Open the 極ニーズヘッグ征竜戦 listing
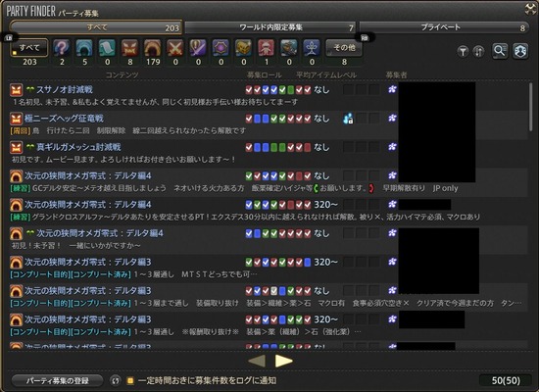This screenshot has height=392, width=539. pyautogui.click(x=269, y=124)
